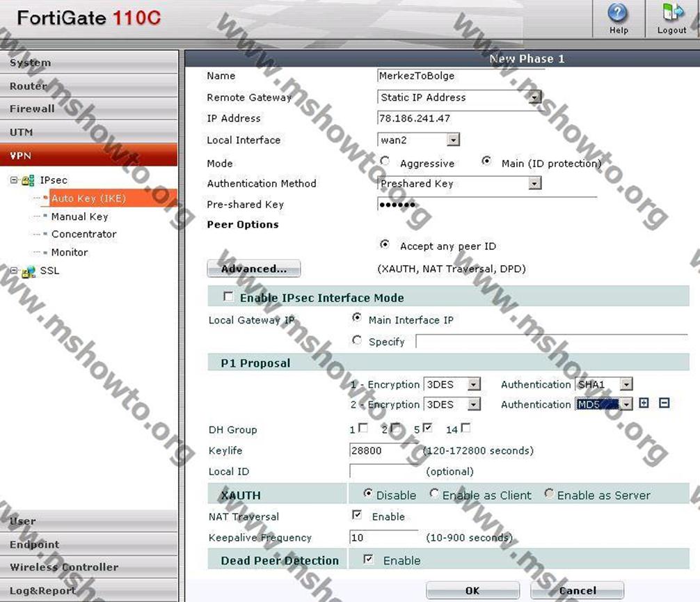Select Accept any peer ID option
Screen dimensions: 700x602
point(384,244)
